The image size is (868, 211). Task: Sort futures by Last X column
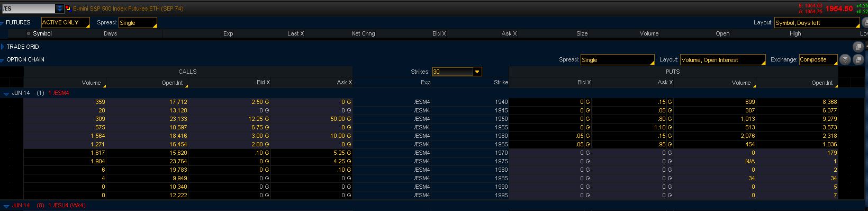point(295,33)
